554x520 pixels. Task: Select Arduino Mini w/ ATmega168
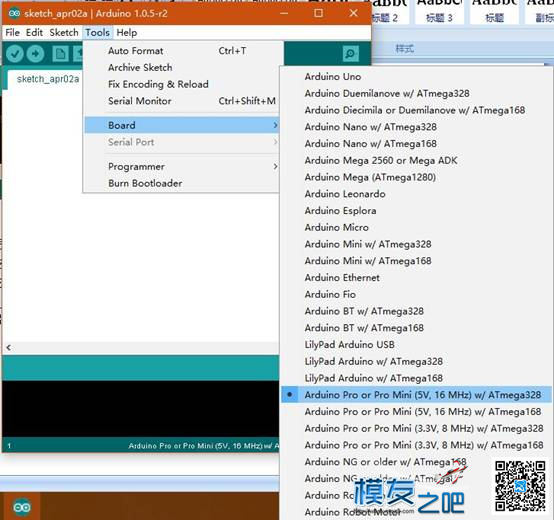coord(416,261)
